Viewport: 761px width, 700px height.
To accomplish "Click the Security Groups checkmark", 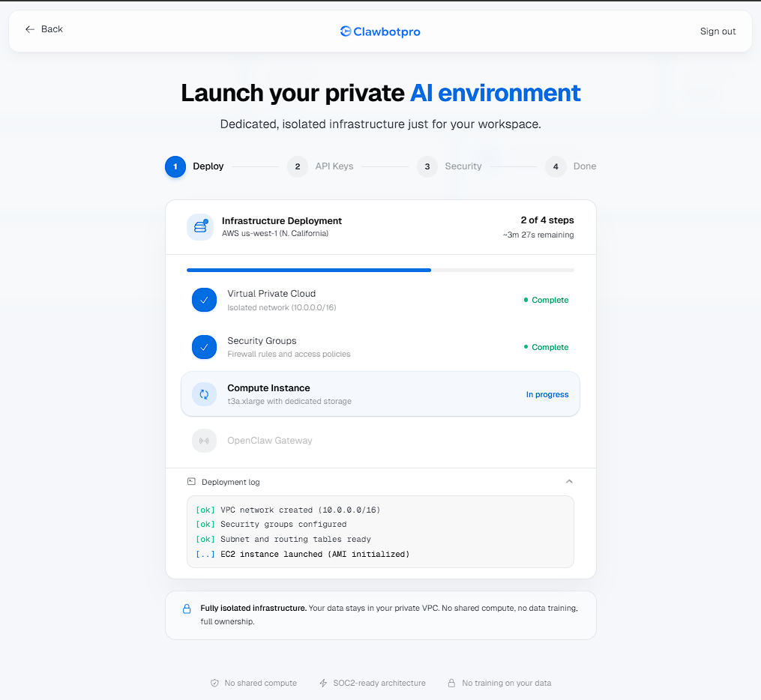I will 204,347.
